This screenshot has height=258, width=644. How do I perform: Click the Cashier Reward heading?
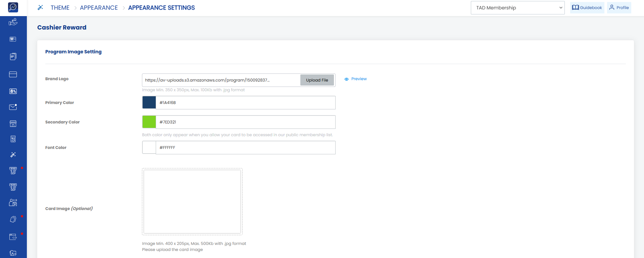point(62,28)
